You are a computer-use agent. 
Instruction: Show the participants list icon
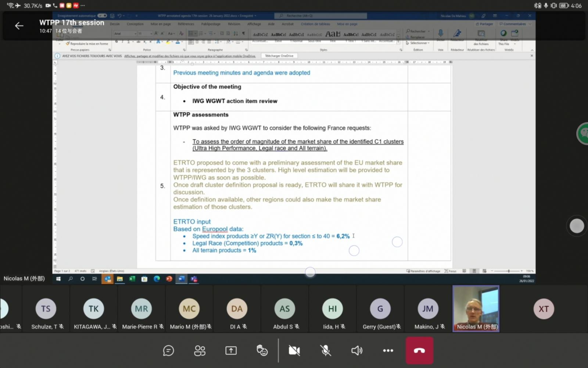coord(200,351)
